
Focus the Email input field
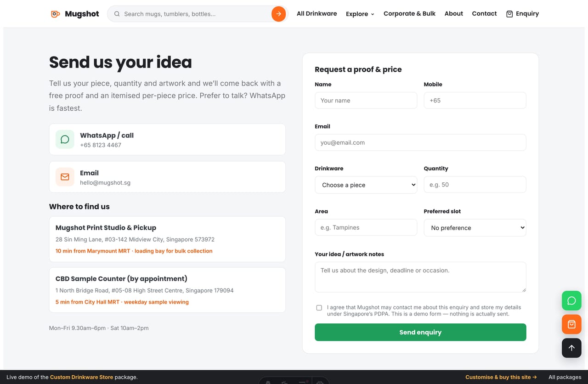tap(420, 142)
